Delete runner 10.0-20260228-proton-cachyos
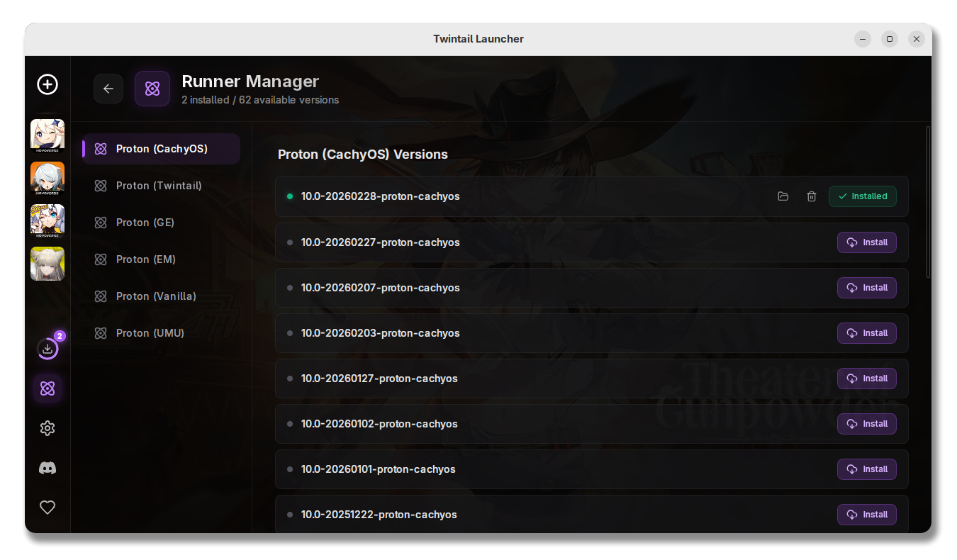The height and width of the screenshot is (560, 957). coord(812,196)
